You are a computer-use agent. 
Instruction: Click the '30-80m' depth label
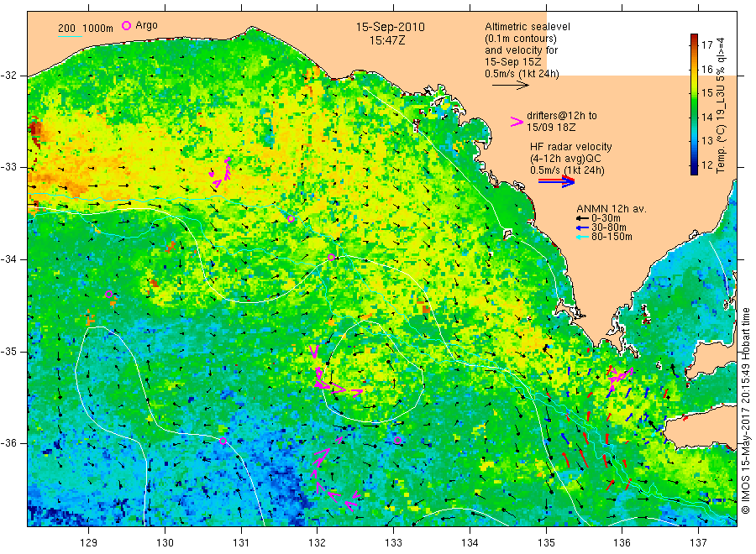[608, 227]
